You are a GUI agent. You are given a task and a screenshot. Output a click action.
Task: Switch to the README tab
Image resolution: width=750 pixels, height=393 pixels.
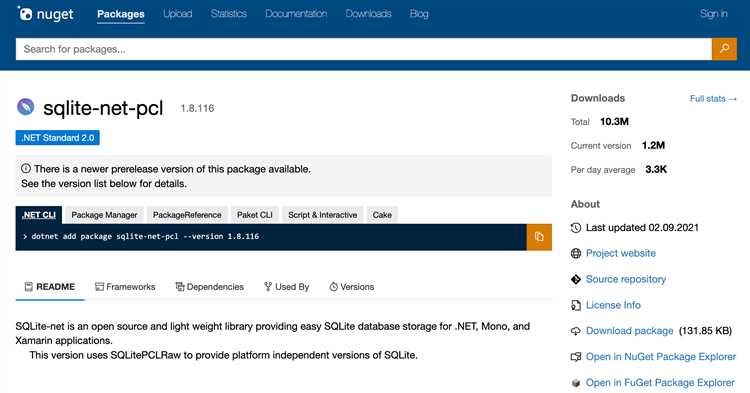50,287
